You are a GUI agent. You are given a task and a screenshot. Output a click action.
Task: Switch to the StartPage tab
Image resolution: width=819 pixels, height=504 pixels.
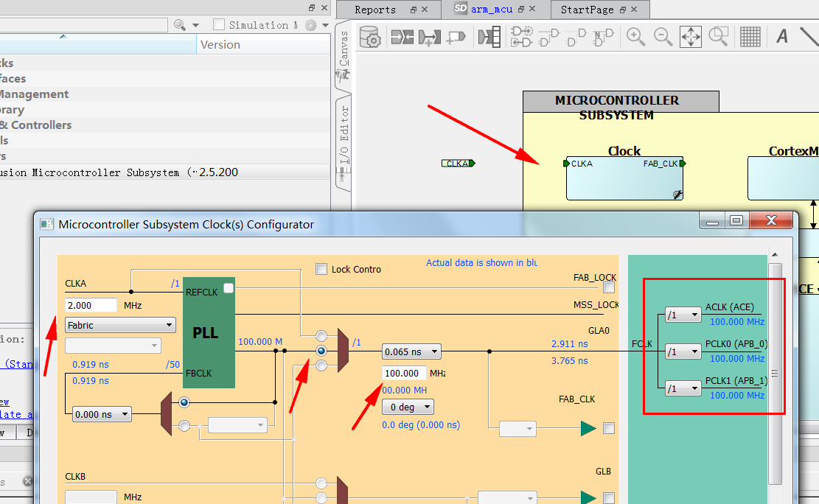(587, 10)
